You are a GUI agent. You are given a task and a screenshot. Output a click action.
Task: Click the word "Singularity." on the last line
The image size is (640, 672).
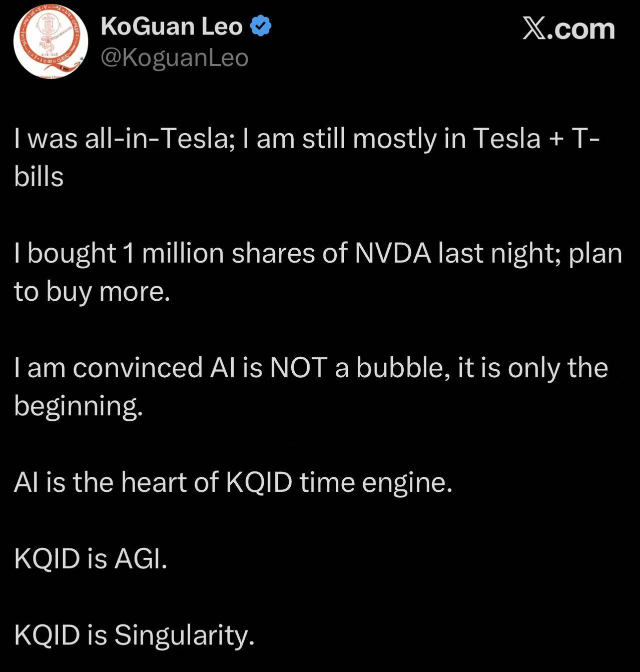(x=184, y=635)
